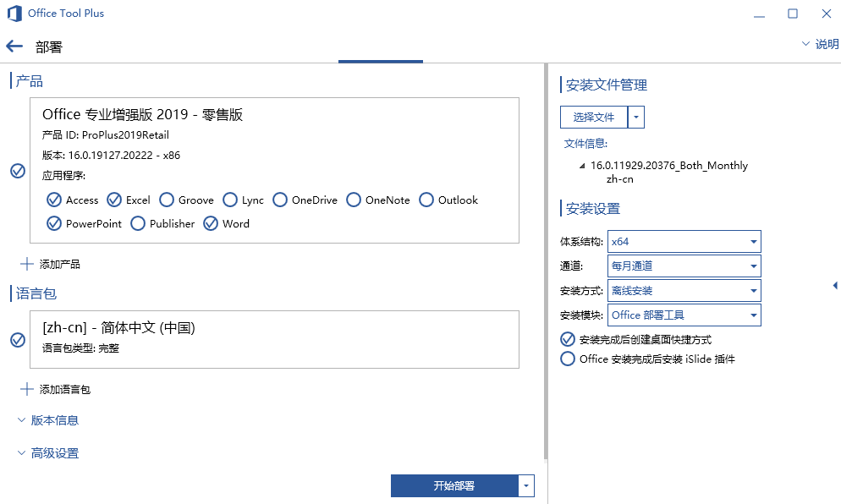Viewport: 841px width, 504px height.
Task: Click the vertical scrollbar of the left pane
Action: [546, 261]
